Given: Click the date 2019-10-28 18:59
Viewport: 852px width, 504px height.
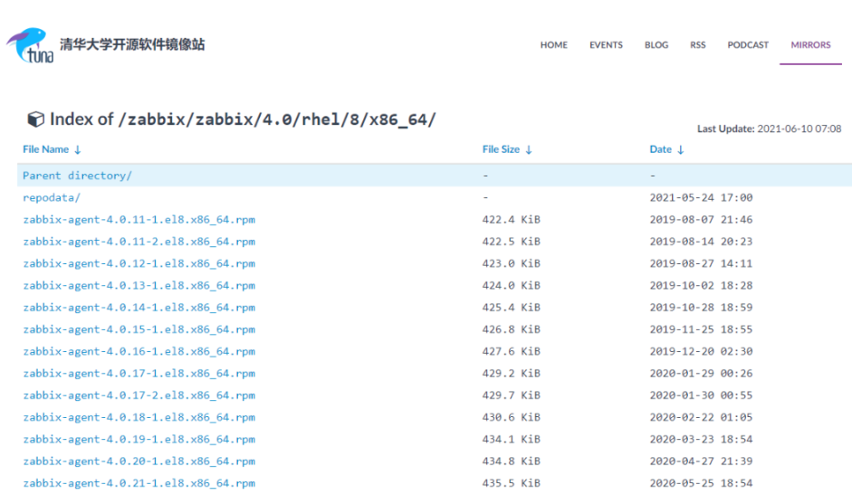Looking at the screenshot, I should point(701,308).
